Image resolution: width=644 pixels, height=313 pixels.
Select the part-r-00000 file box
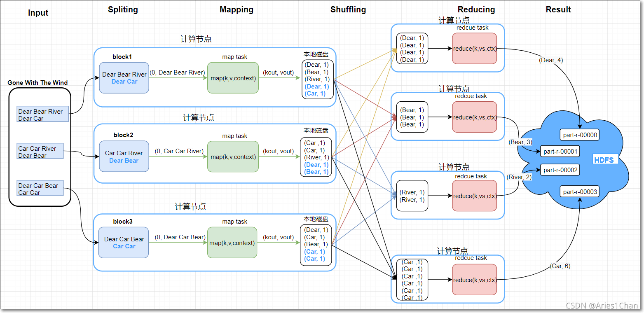coord(580,135)
